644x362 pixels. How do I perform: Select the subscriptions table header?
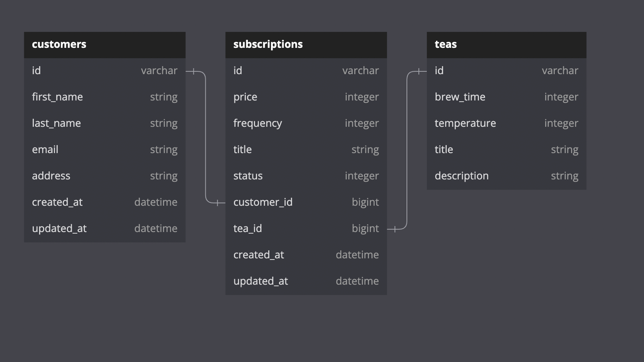point(306,45)
